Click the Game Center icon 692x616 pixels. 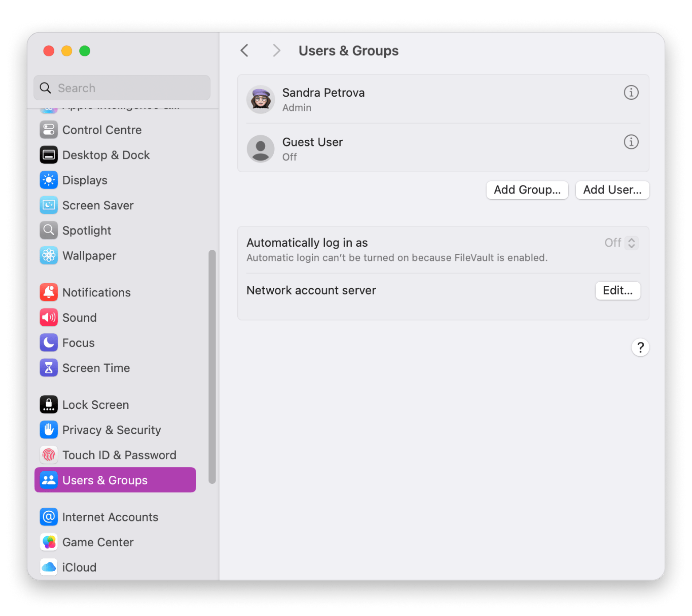tap(49, 542)
